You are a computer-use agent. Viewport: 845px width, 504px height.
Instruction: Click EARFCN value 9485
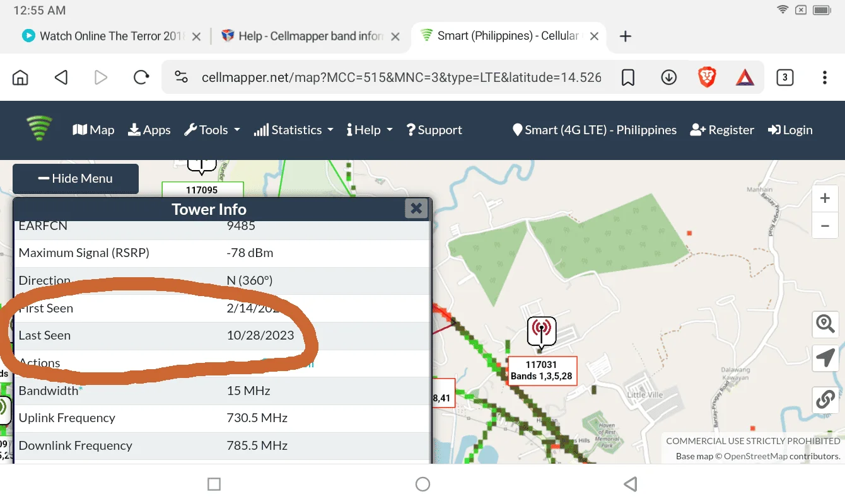tap(241, 226)
